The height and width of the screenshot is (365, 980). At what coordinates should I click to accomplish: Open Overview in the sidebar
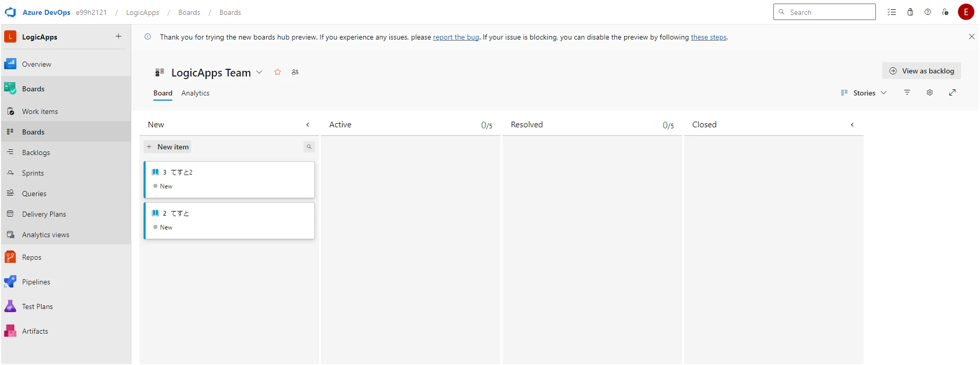tap(66, 64)
